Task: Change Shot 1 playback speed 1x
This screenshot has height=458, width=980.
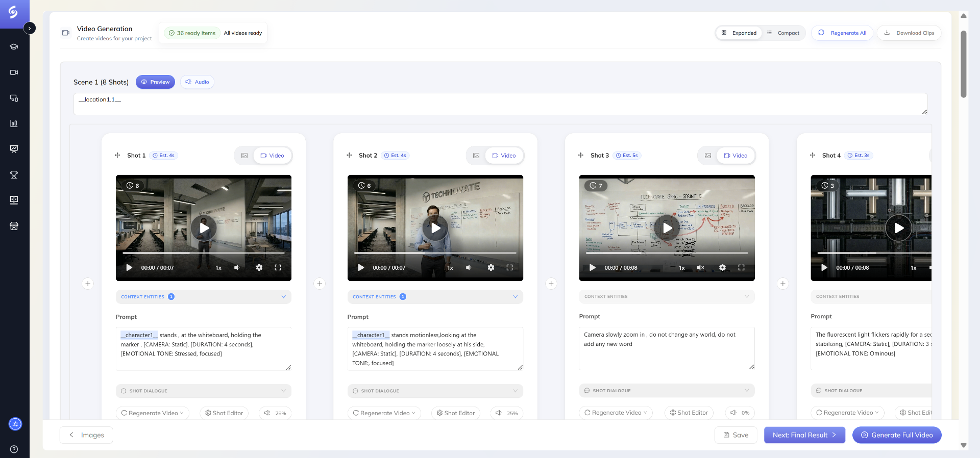Action: tap(218, 268)
